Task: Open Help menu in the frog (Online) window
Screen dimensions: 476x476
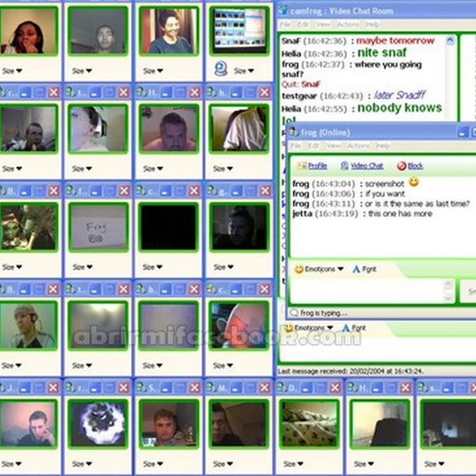Action: click(383, 146)
